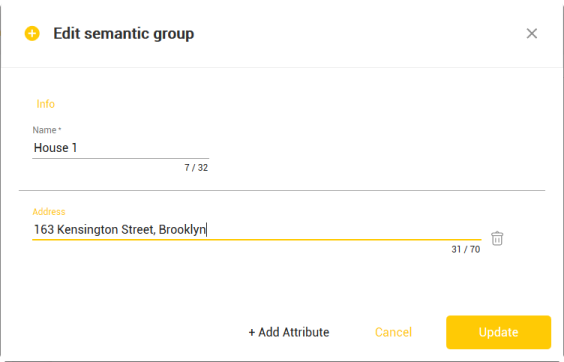The width and height of the screenshot is (564, 362).
Task: Click the yellow plus icon beside the dialog title
Action: (32, 33)
